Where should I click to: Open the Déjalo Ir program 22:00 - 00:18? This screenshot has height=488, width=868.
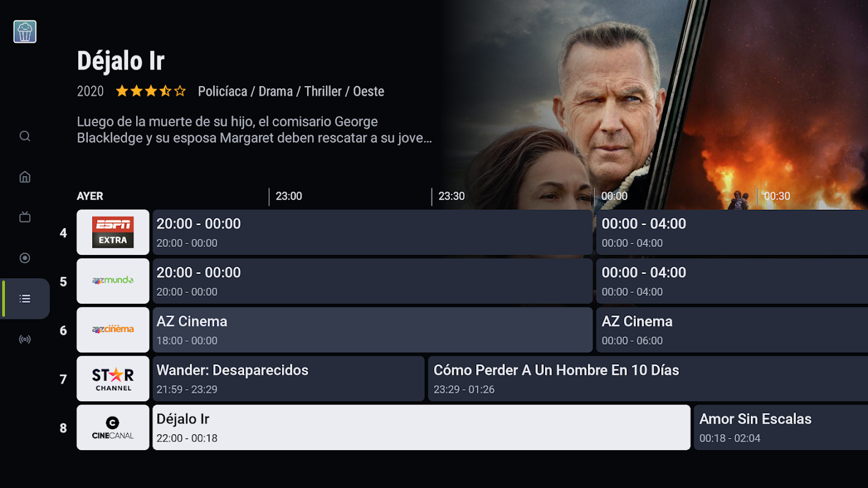point(421,428)
